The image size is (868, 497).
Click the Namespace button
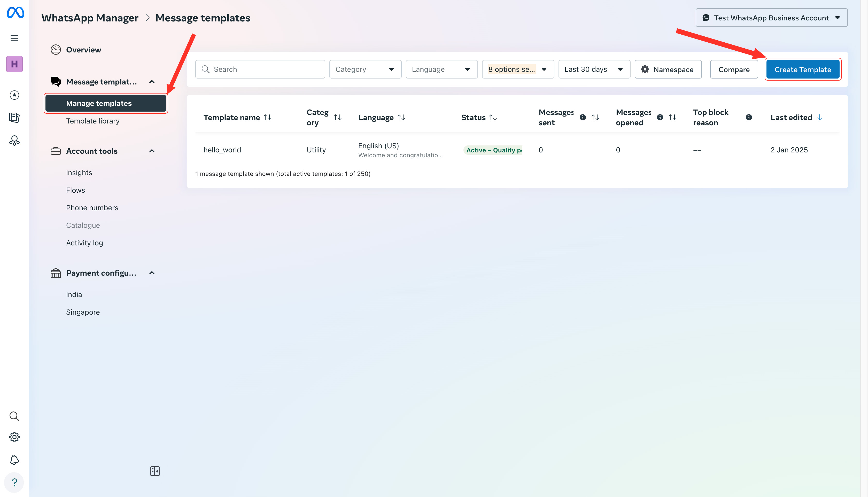[x=668, y=69]
